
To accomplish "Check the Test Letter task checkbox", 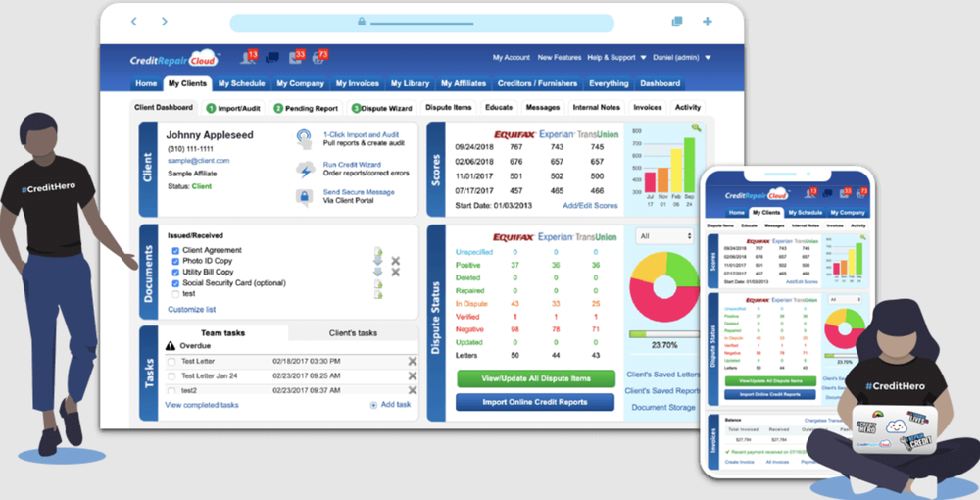I will tap(171, 361).
